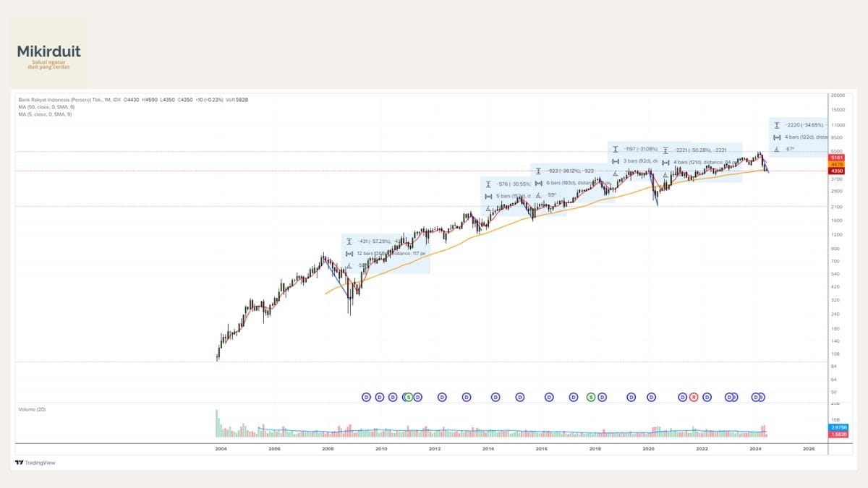Click the 3 bars (92d) distance text

639,161
